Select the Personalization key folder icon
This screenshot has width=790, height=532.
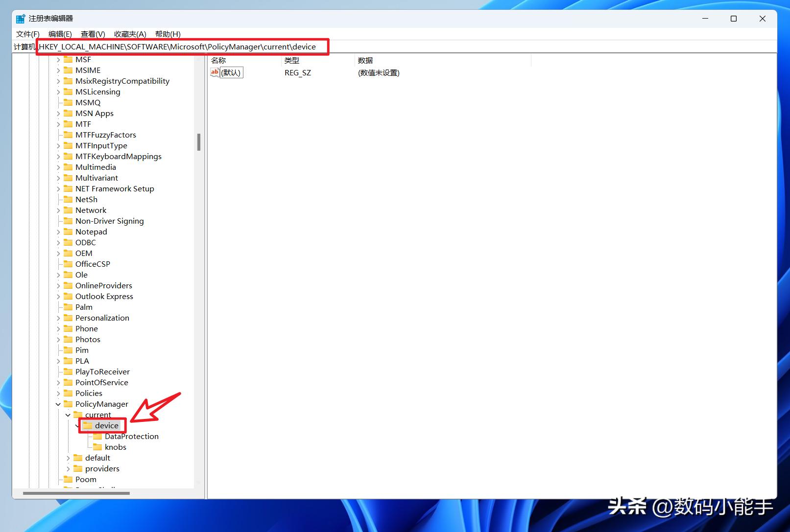coord(68,318)
